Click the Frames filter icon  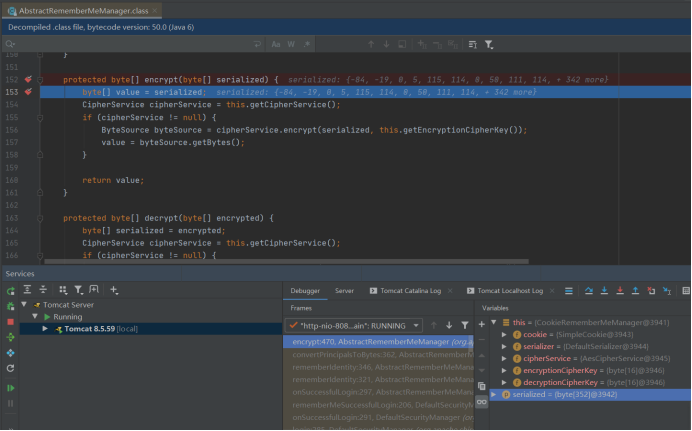465,326
